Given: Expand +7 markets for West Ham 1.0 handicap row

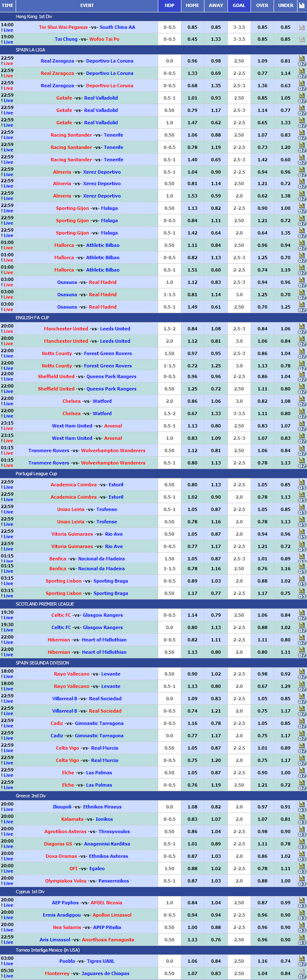Looking at the screenshot, I should tap(302, 441).
